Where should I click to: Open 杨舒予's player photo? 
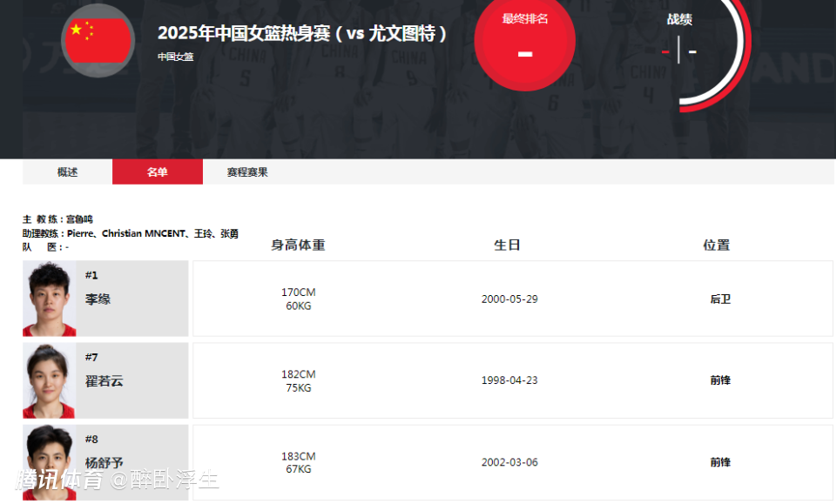(x=50, y=461)
